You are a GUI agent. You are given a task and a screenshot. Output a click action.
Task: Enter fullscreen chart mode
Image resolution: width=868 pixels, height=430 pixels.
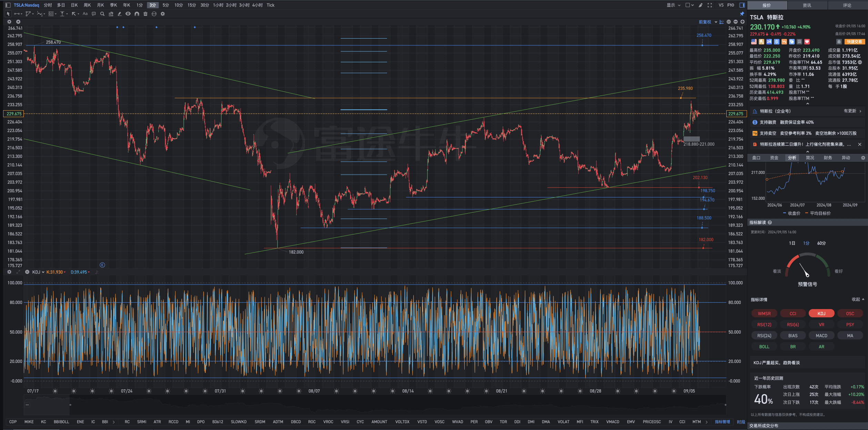point(710,5)
